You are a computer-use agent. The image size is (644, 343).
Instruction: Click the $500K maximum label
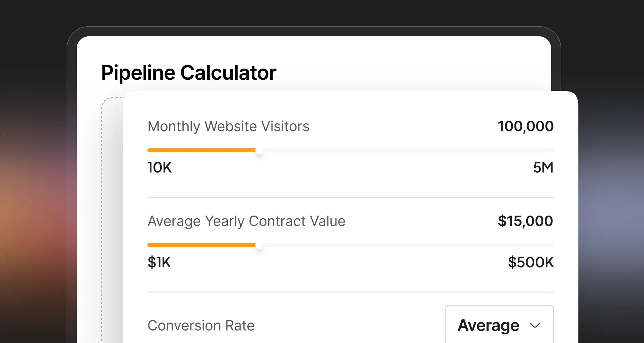(x=531, y=262)
